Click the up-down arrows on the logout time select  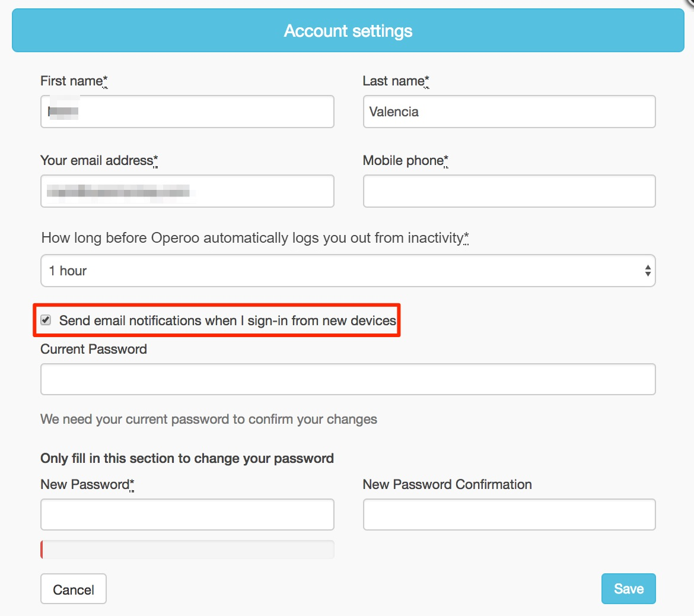coord(648,271)
